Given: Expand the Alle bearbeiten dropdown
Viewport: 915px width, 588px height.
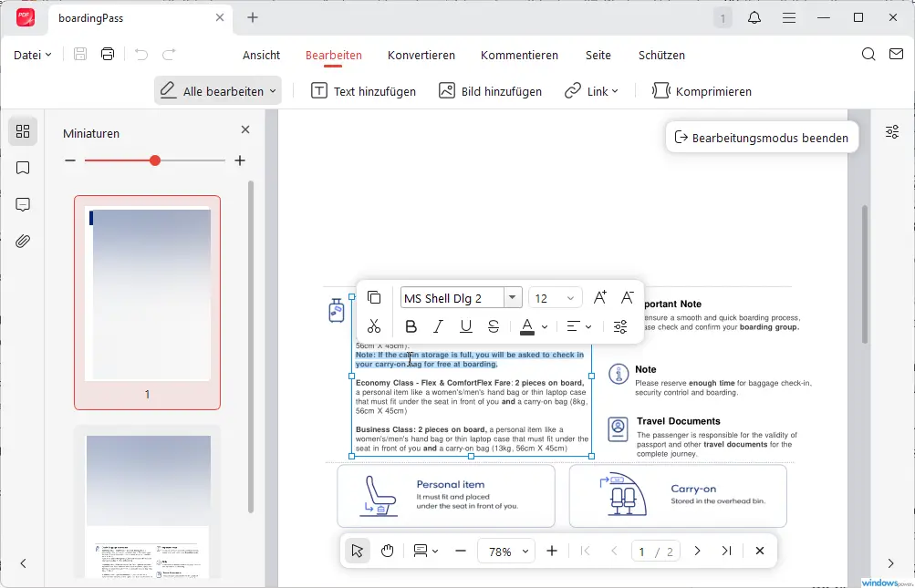Looking at the screenshot, I should 217,91.
